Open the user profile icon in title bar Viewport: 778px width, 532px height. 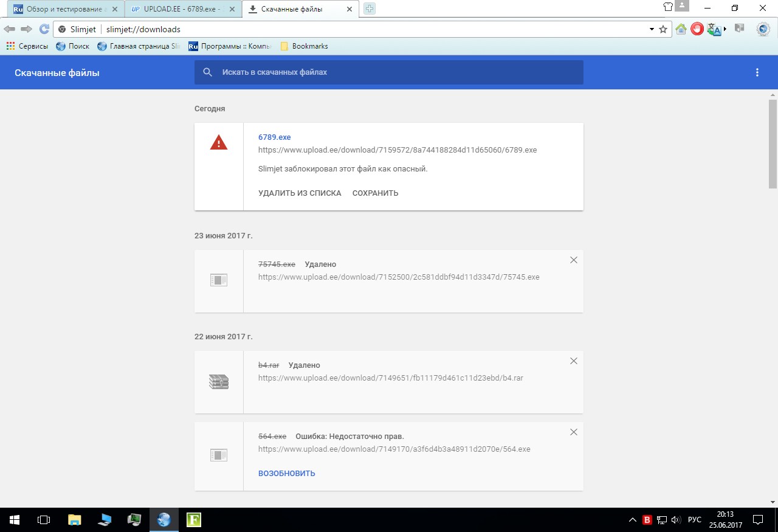click(x=683, y=6)
